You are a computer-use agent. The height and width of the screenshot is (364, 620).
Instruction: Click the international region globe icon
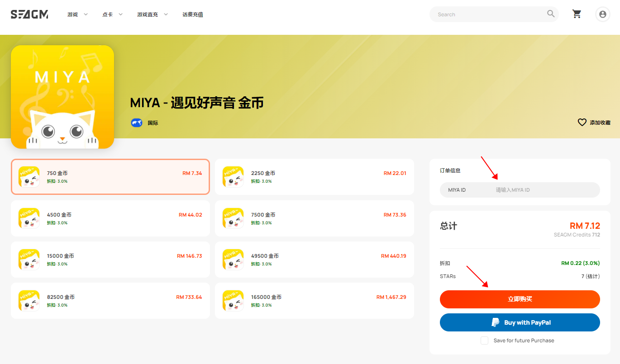[137, 123]
